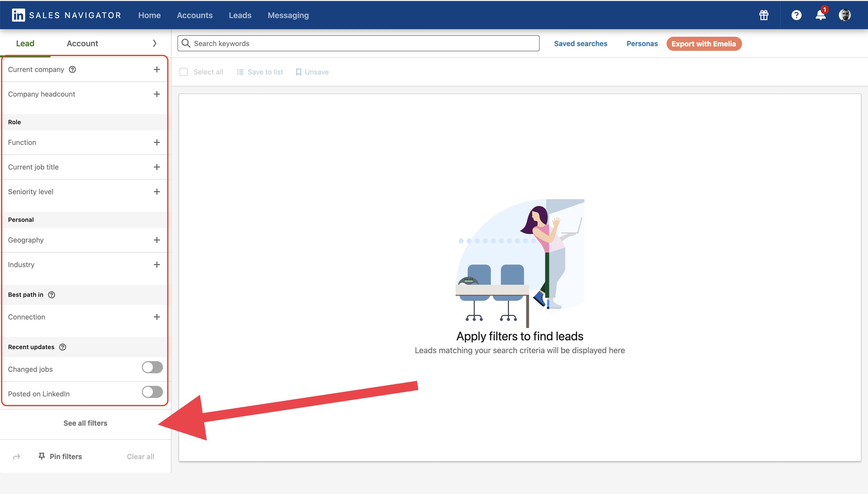
Task: Collapse the filters sidebar with the chevron
Action: pyautogui.click(x=155, y=43)
